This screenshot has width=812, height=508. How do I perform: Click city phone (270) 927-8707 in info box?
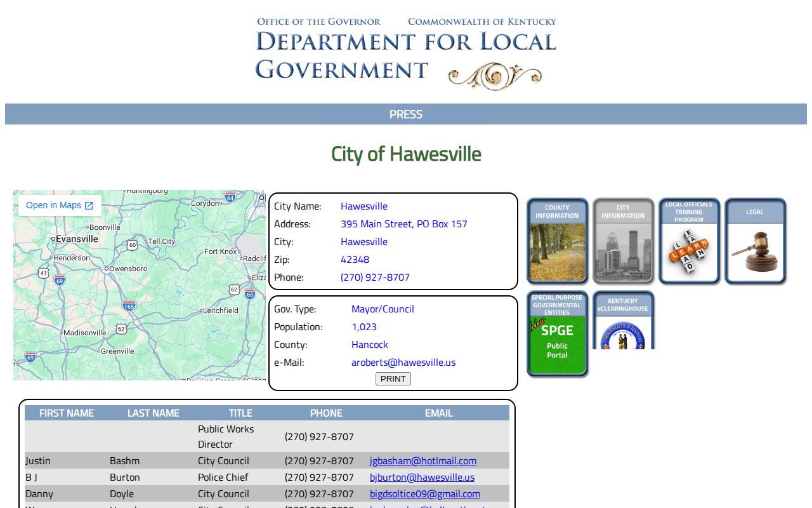[x=375, y=277]
